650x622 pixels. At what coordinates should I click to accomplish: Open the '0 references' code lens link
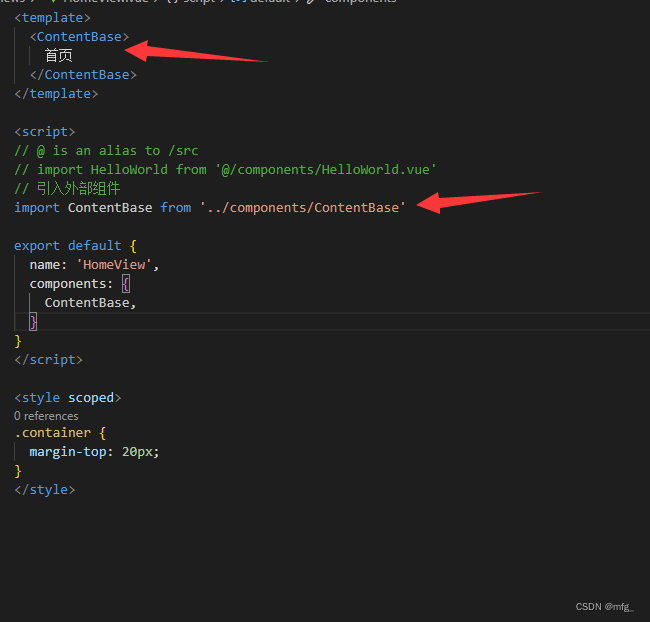[x=46, y=416]
